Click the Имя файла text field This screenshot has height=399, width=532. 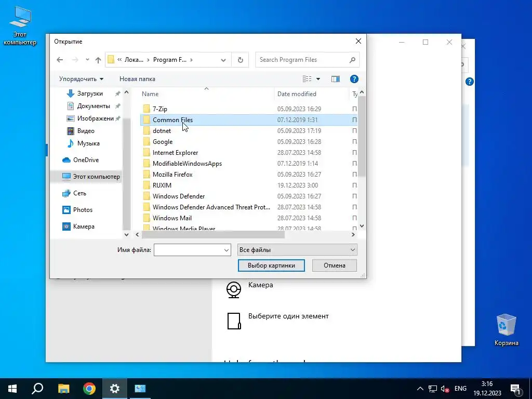[x=188, y=250]
